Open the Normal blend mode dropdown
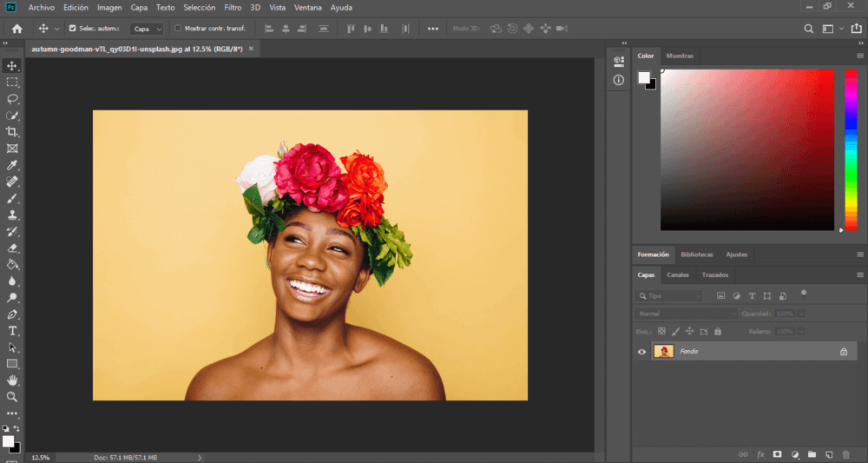868x463 pixels. pos(686,313)
